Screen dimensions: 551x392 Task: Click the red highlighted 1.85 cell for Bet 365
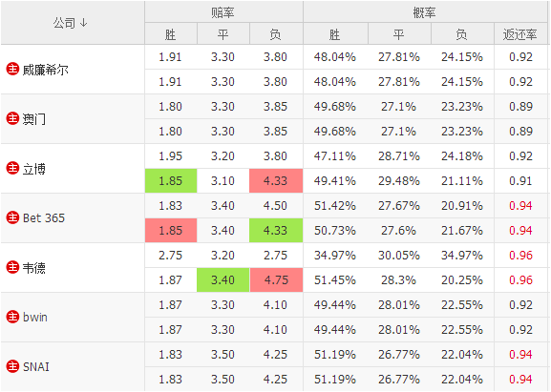(x=171, y=230)
